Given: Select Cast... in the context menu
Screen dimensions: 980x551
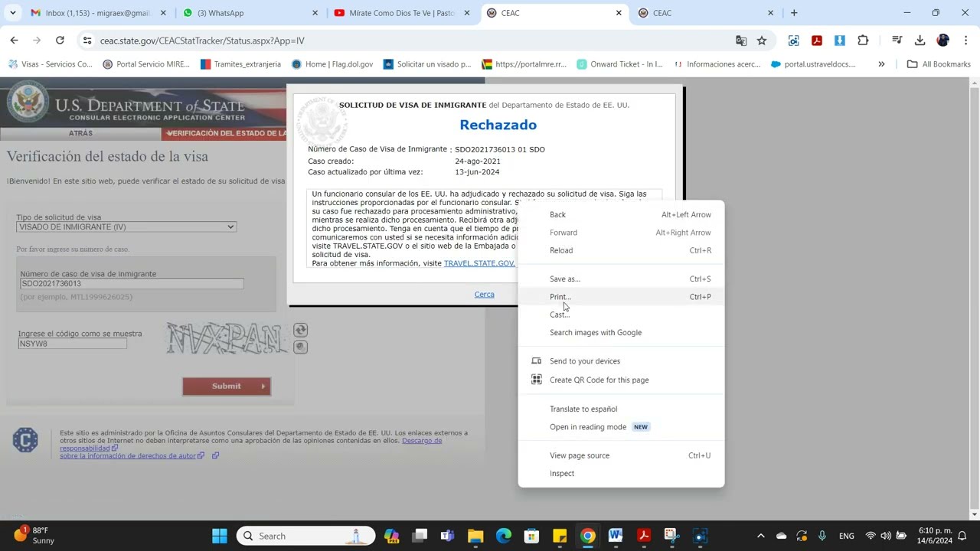Looking at the screenshot, I should [x=621, y=315].
